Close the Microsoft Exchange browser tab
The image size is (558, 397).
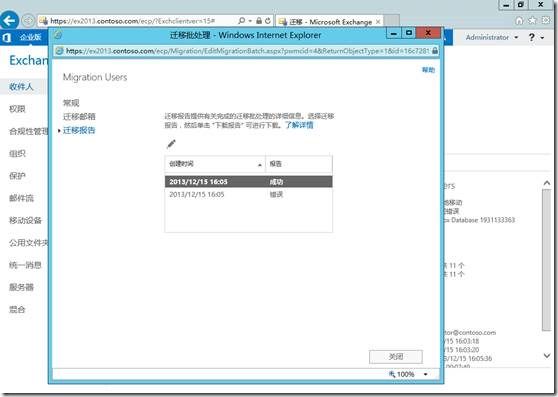pos(378,22)
